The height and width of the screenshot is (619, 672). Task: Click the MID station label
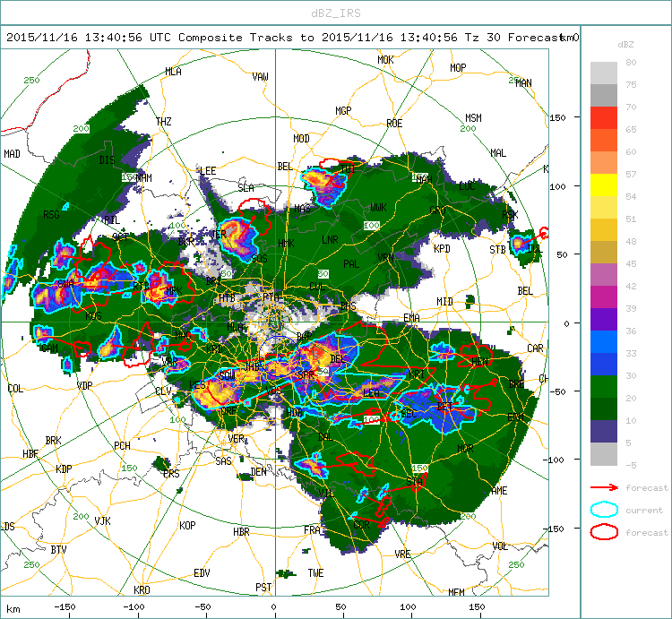pyautogui.click(x=444, y=302)
